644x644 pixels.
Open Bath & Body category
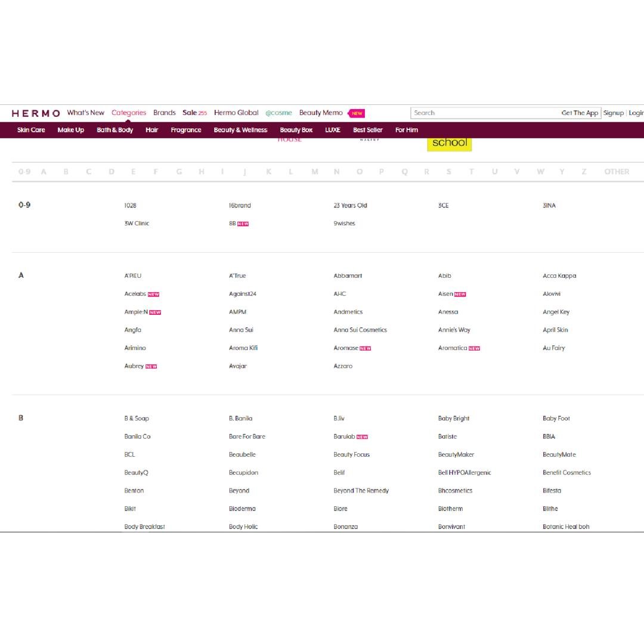115,130
